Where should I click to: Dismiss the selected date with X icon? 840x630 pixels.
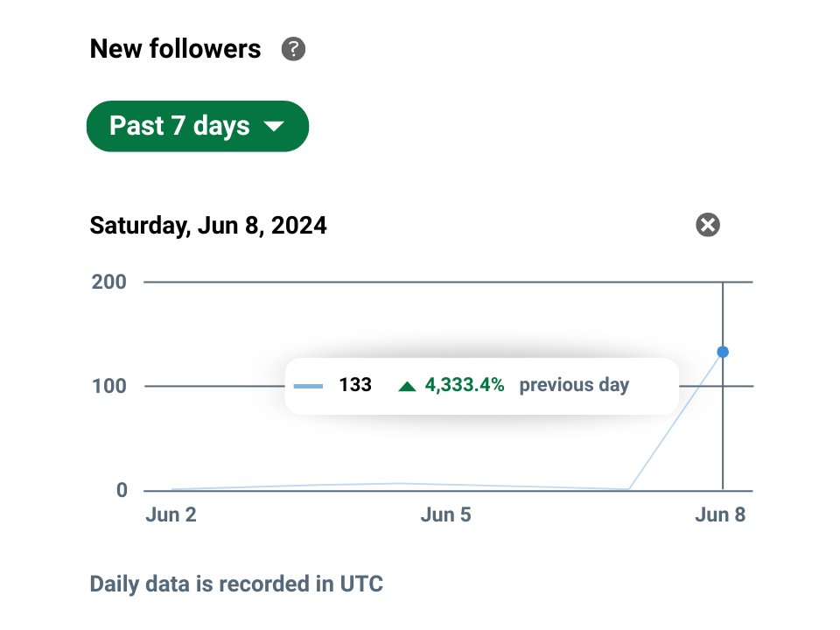708,225
